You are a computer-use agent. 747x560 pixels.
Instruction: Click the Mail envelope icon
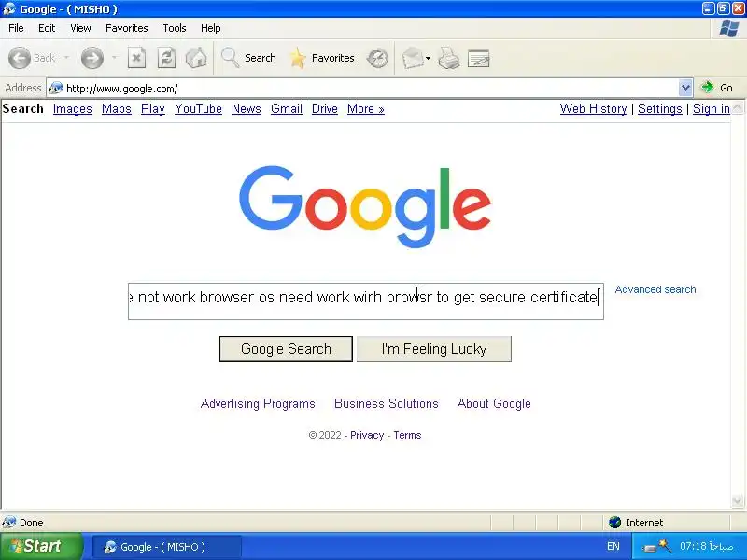[413, 59]
